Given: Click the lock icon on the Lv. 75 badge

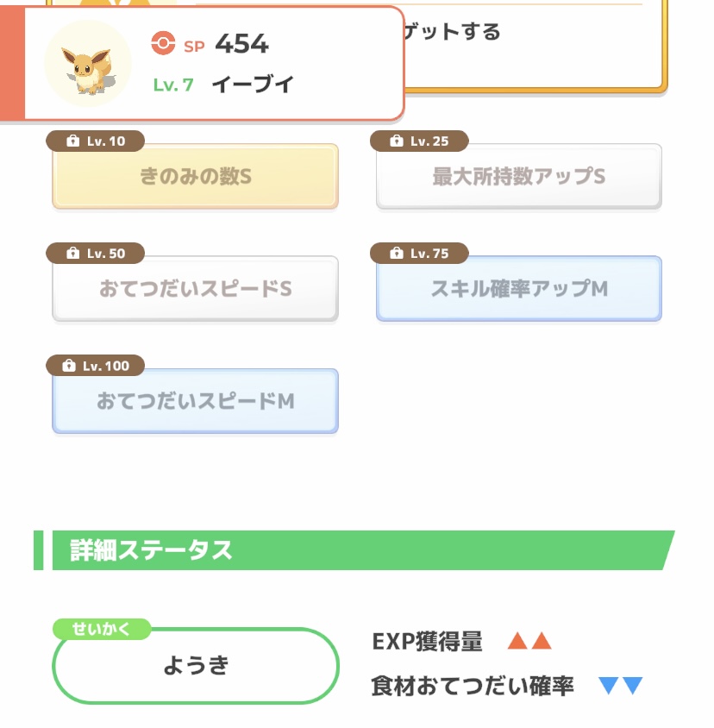Looking at the screenshot, I should tap(397, 253).
